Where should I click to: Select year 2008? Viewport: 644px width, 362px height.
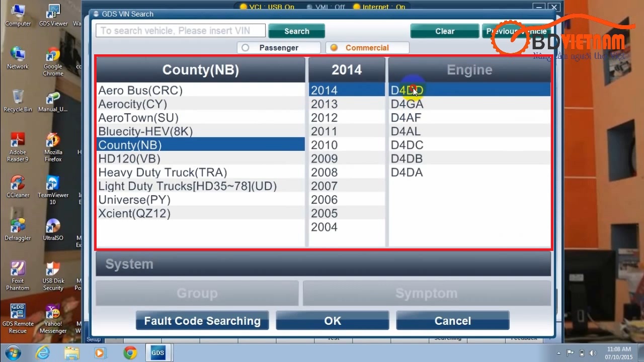(347, 172)
